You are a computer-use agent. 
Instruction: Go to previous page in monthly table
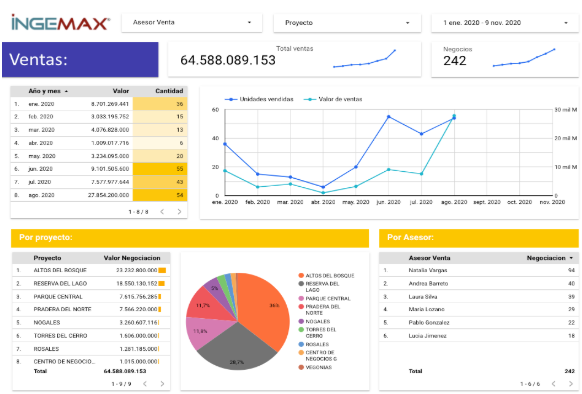[x=162, y=212]
